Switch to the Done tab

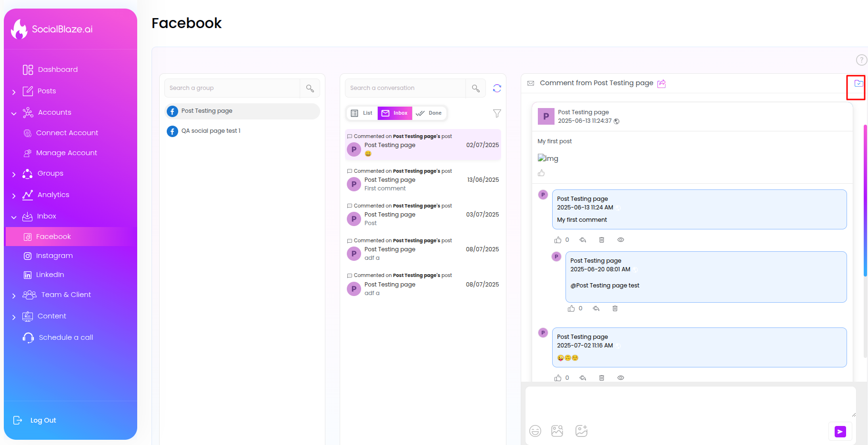pos(429,113)
